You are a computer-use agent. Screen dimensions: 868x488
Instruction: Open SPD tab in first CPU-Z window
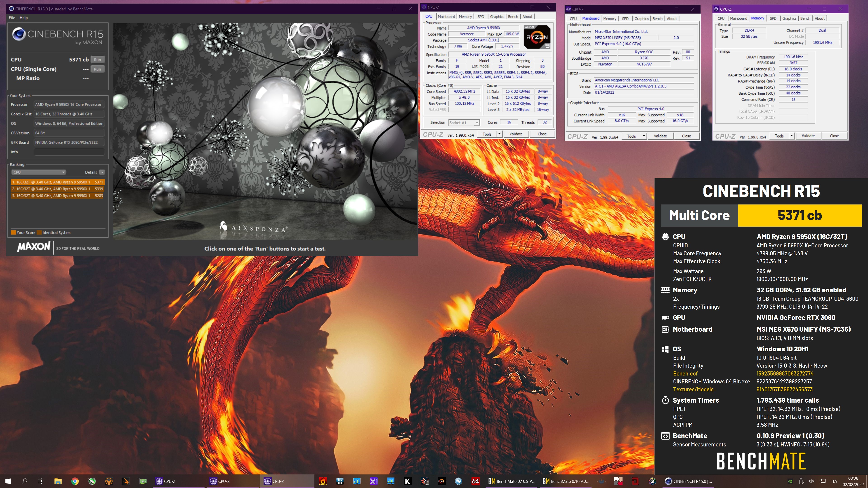(481, 16)
